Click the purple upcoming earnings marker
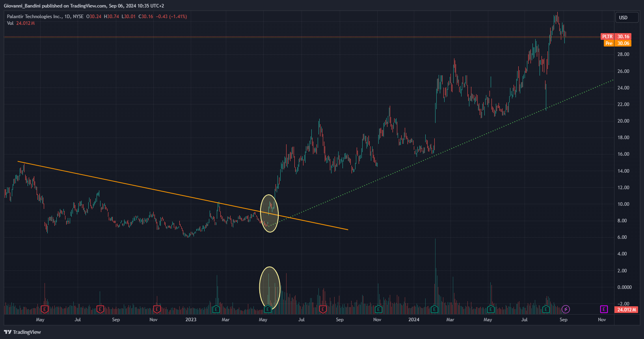The image size is (644, 339). point(604,309)
